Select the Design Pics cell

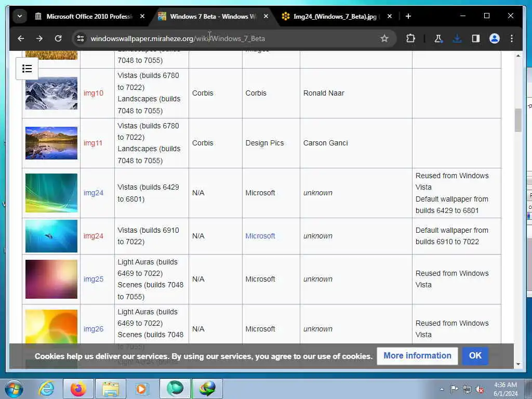(x=271, y=143)
